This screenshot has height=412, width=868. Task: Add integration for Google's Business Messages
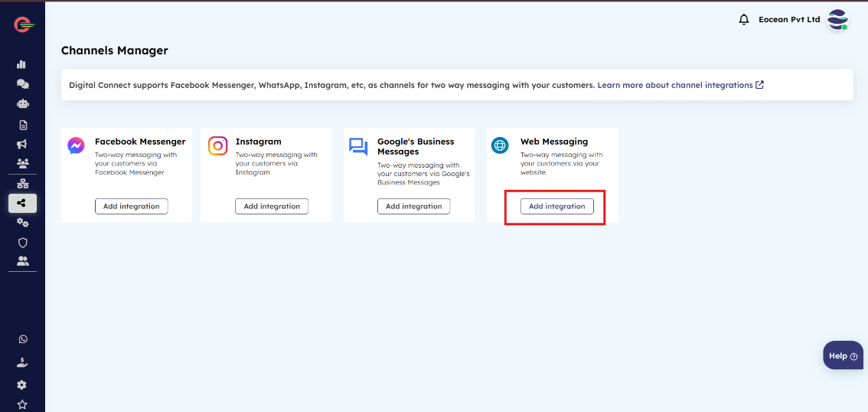(413, 206)
